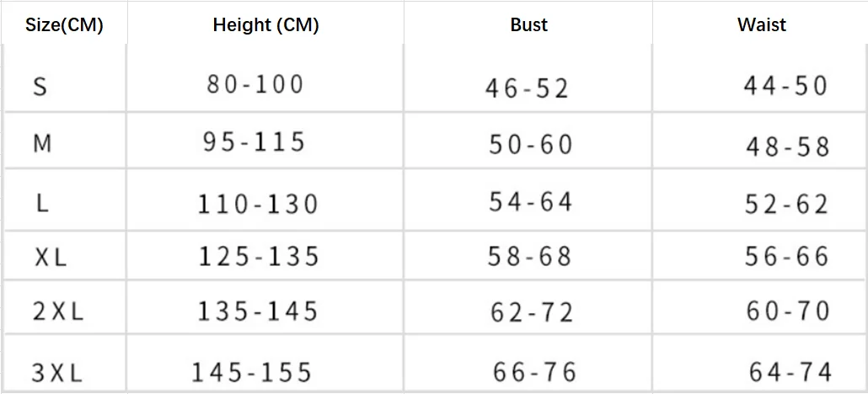Image resolution: width=868 pixels, height=394 pixels.
Task: Select the 3XL size row label
Action: tap(57, 374)
